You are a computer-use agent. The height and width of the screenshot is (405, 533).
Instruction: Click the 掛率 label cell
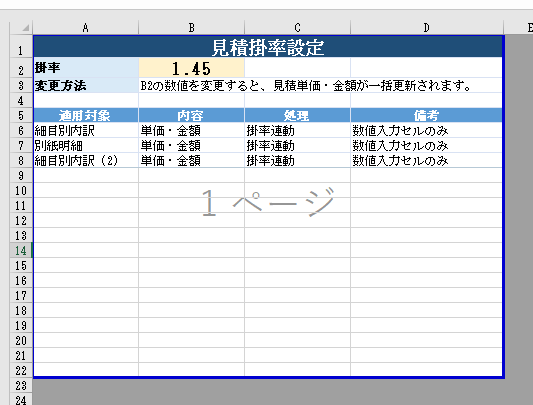pyautogui.click(x=86, y=68)
